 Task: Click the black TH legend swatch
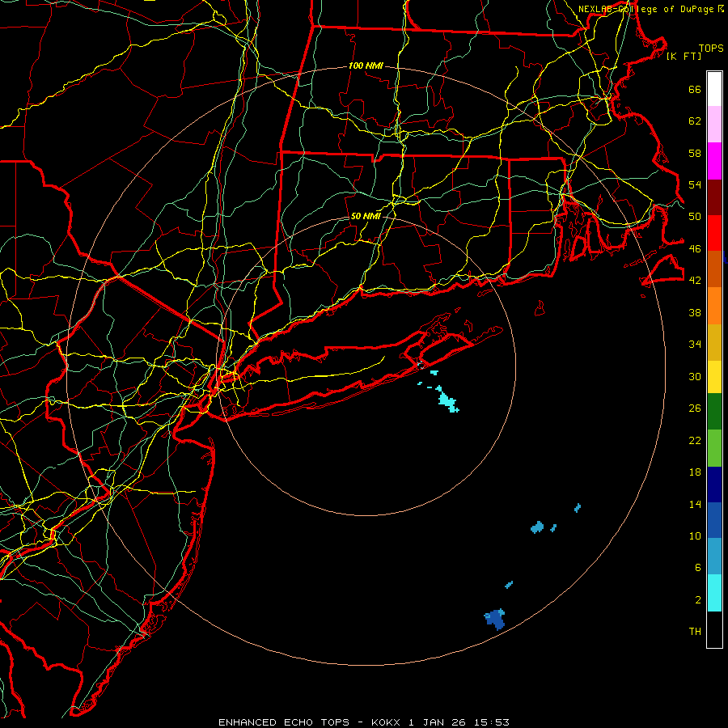pyautogui.click(x=714, y=629)
